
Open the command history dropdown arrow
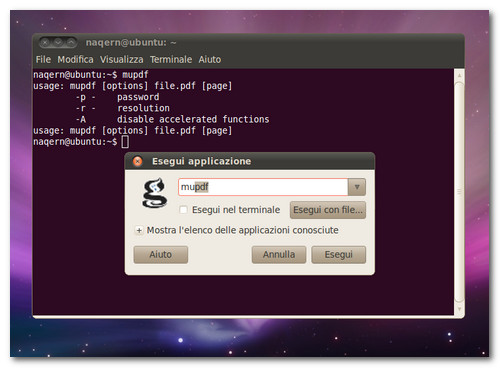click(x=357, y=187)
